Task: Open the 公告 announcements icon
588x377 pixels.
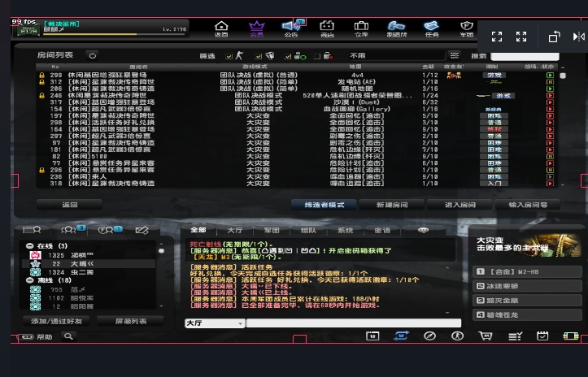Action: (291, 28)
